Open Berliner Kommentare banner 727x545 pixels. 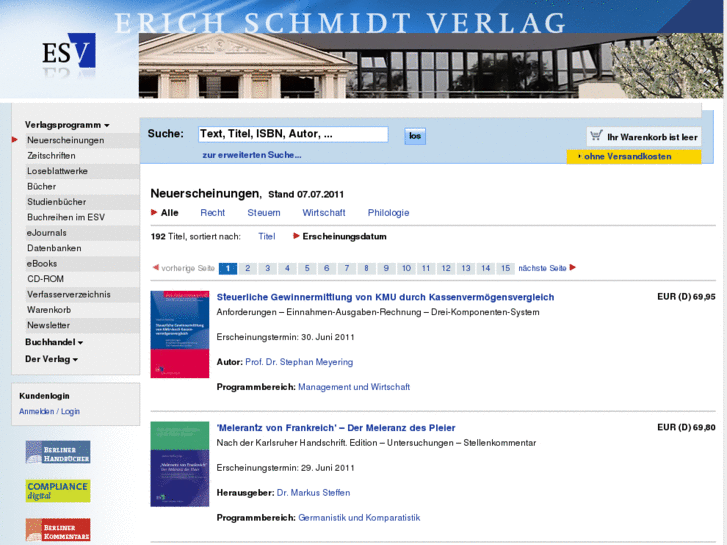pyautogui.click(x=58, y=530)
